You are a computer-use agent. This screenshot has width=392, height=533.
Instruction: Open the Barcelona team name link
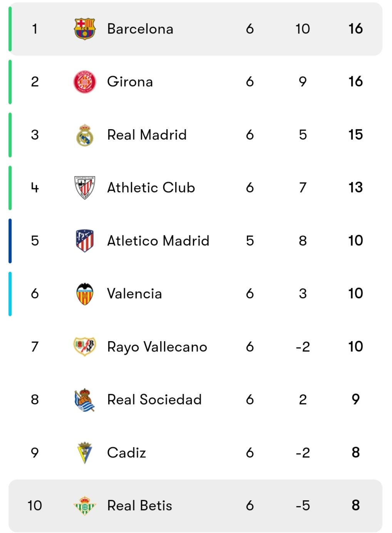[x=140, y=29]
